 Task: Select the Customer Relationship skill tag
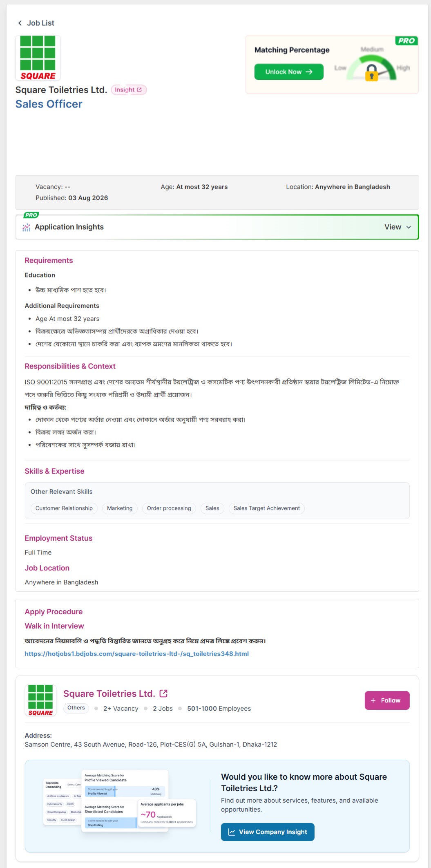tap(64, 508)
